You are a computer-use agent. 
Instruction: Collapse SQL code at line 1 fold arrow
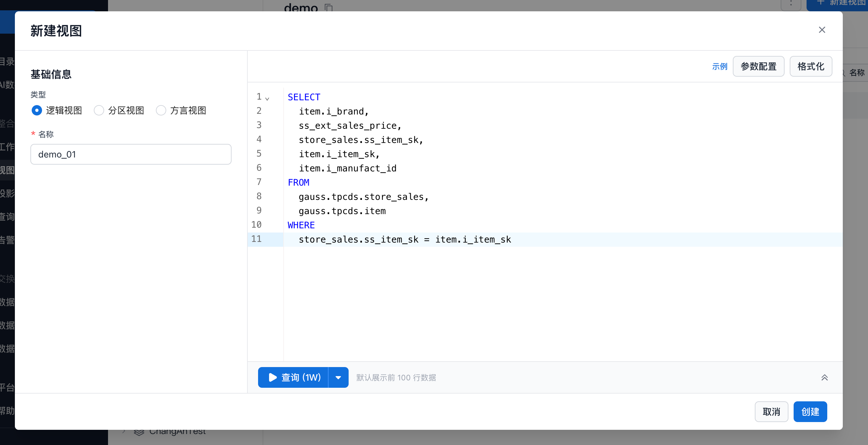click(x=267, y=99)
